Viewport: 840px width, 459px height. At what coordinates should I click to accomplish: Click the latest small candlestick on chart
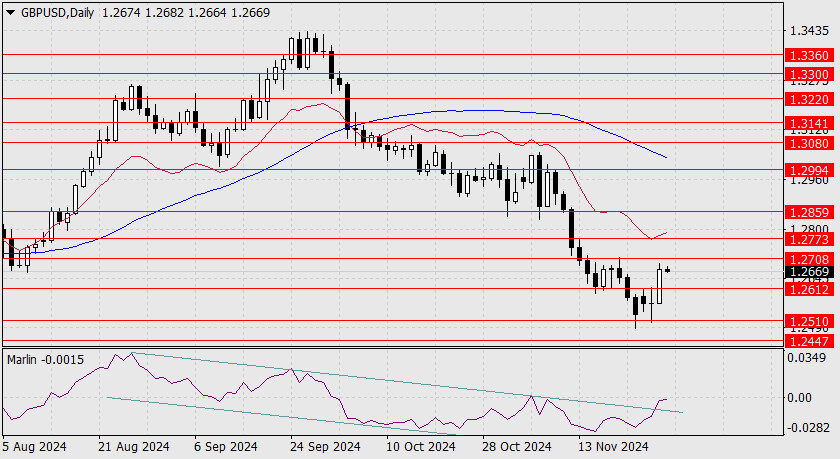(x=667, y=270)
